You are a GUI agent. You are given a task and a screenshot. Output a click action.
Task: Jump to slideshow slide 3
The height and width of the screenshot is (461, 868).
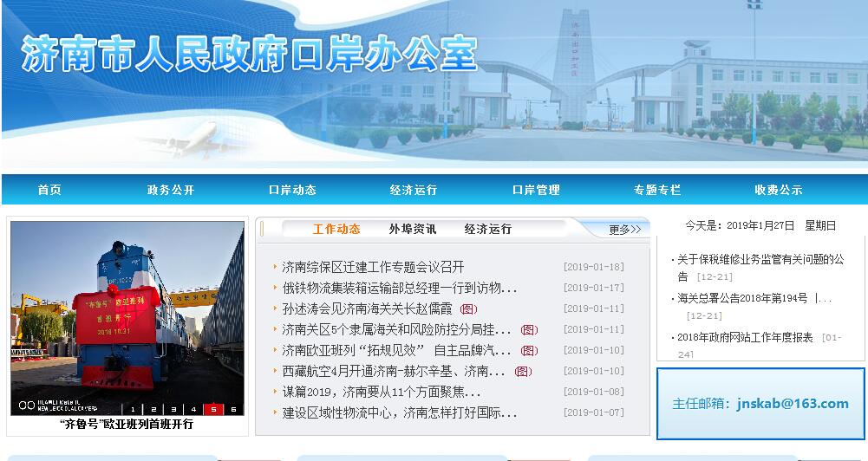173,409
